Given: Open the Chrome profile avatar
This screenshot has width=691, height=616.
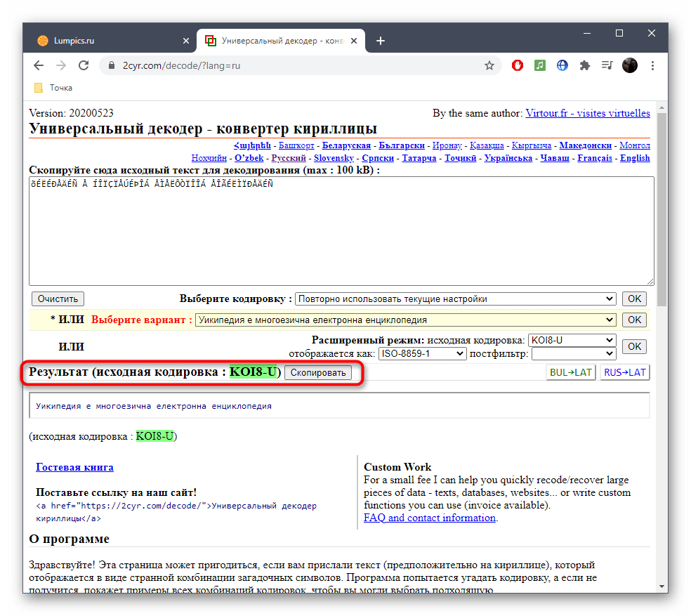Looking at the screenshot, I should pyautogui.click(x=630, y=66).
